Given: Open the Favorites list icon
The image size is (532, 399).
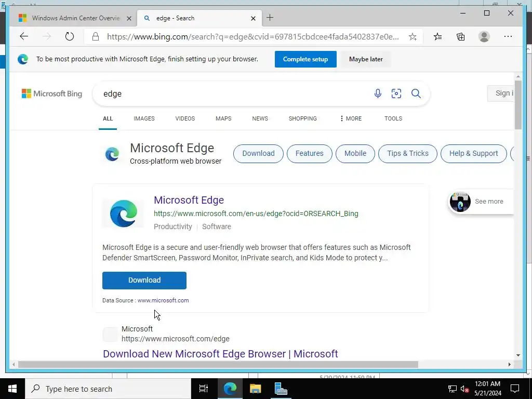Looking at the screenshot, I should point(437,37).
